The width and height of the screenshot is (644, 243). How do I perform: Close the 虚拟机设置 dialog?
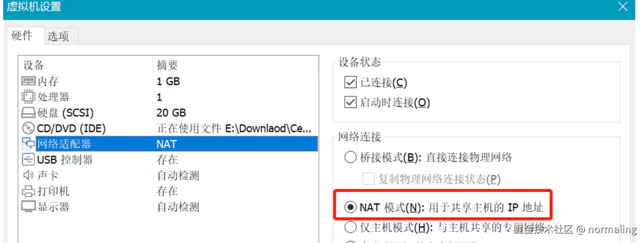coord(622,7)
